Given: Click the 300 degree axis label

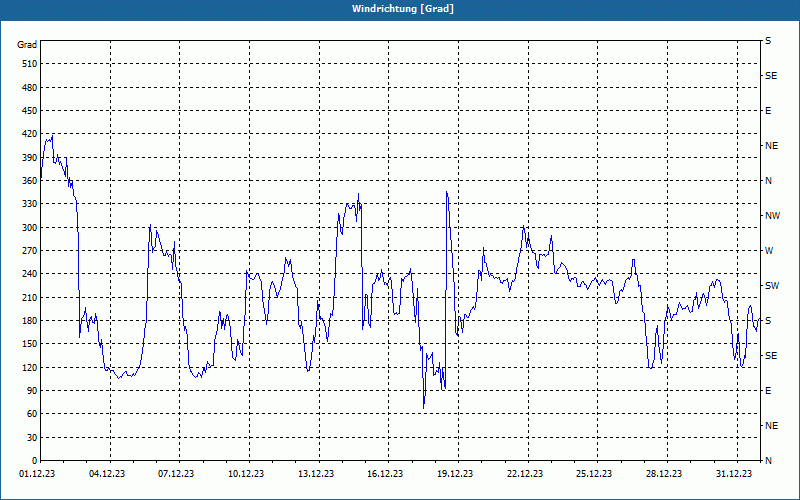Looking at the screenshot, I should 29,228.
